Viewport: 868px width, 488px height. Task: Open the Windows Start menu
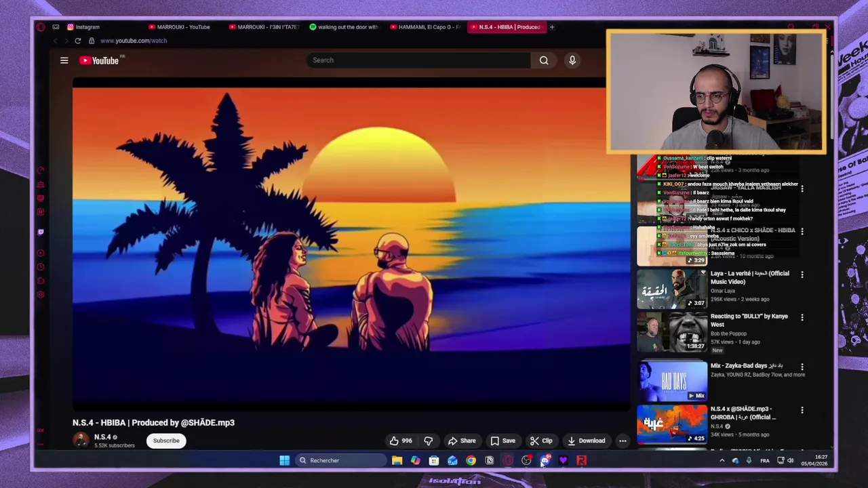[285, 461]
